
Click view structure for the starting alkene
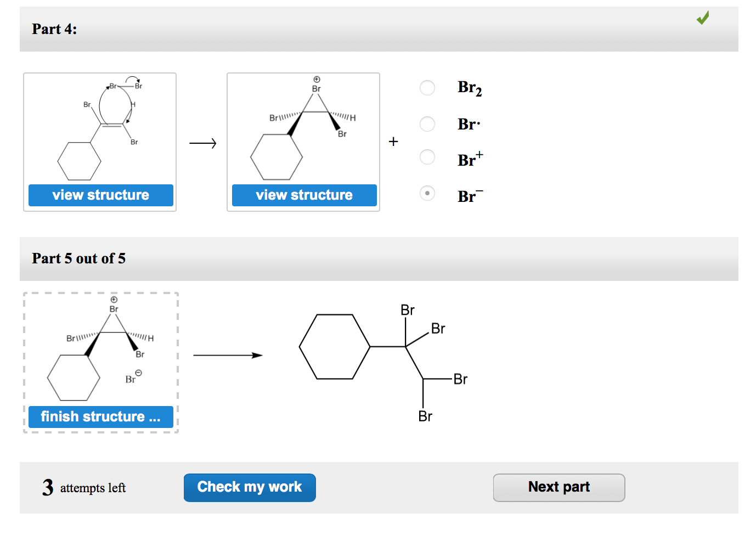pyautogui.click(x=100, y=195)
